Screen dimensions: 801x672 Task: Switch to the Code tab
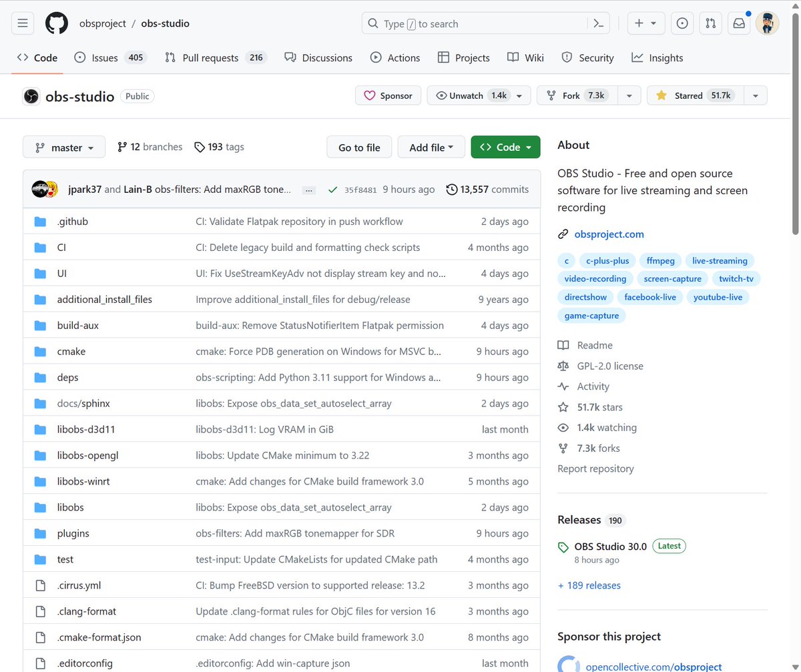(x=37, y=58)
